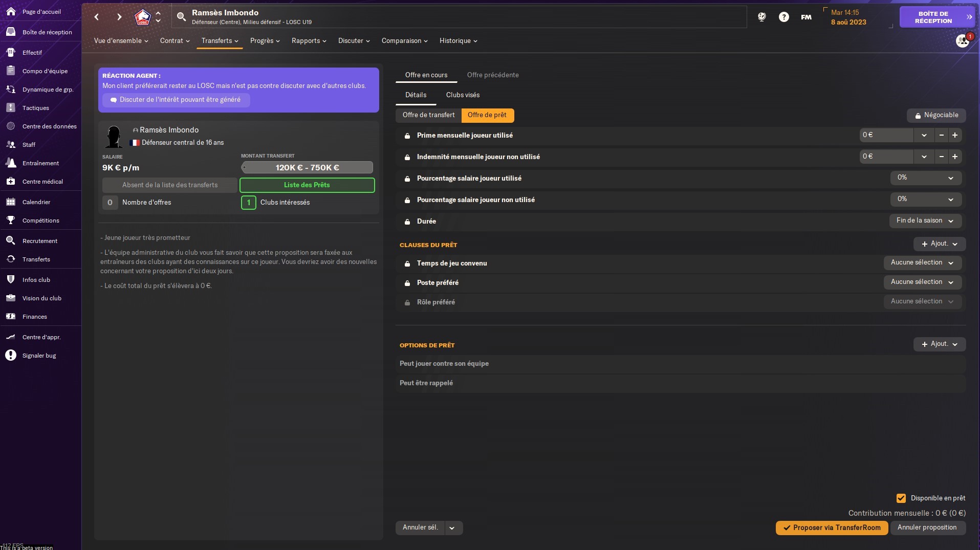Click the back navigation arrow

[x=97, y=17]
